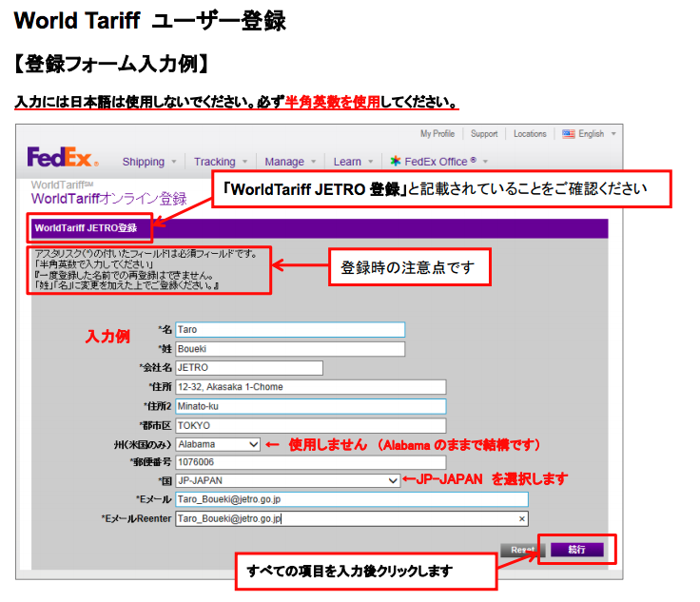700x602 pixels.
Task: Click the 郵便番号 field containing 1076006
Action: 311,462
